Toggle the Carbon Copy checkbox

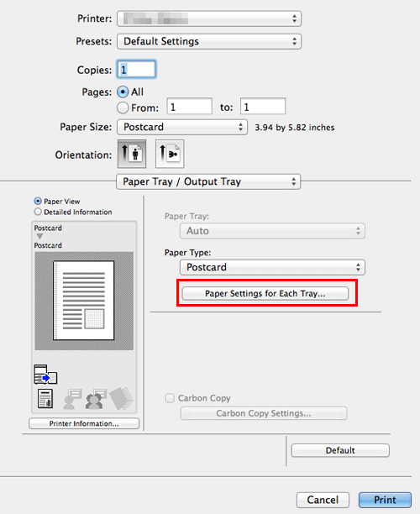click(170, 398)
